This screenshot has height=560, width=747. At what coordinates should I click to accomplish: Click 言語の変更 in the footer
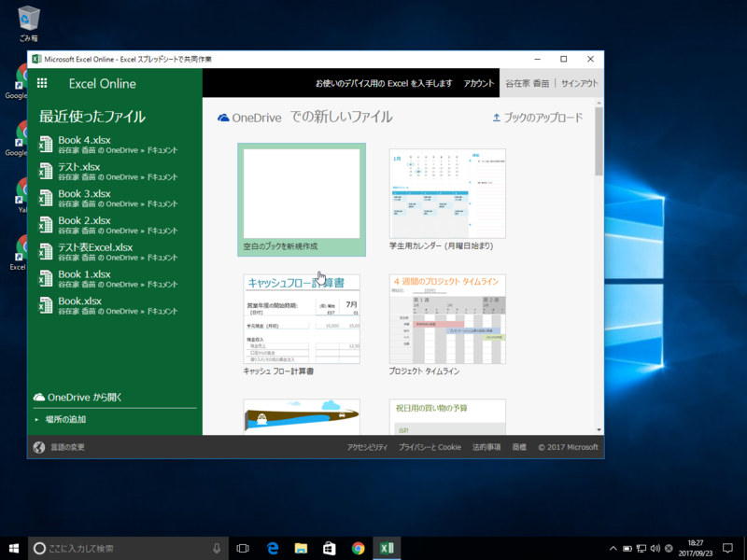click(x=67, y=447)
